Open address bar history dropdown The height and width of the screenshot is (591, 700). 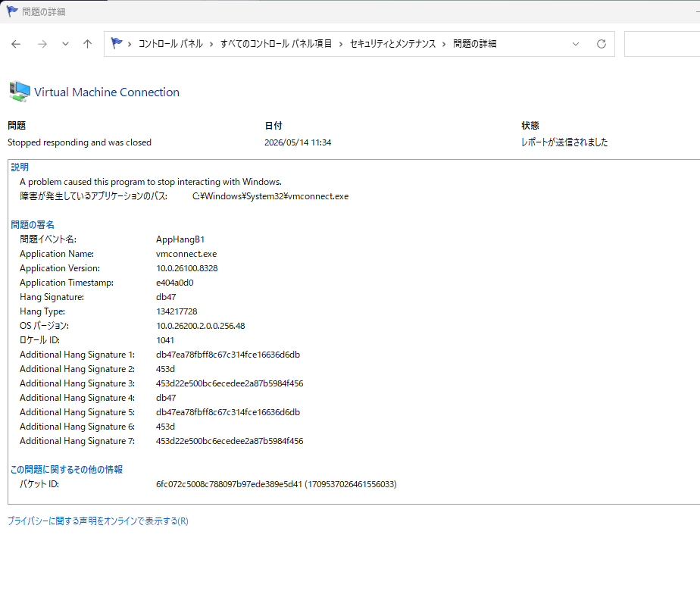point(576,44)
